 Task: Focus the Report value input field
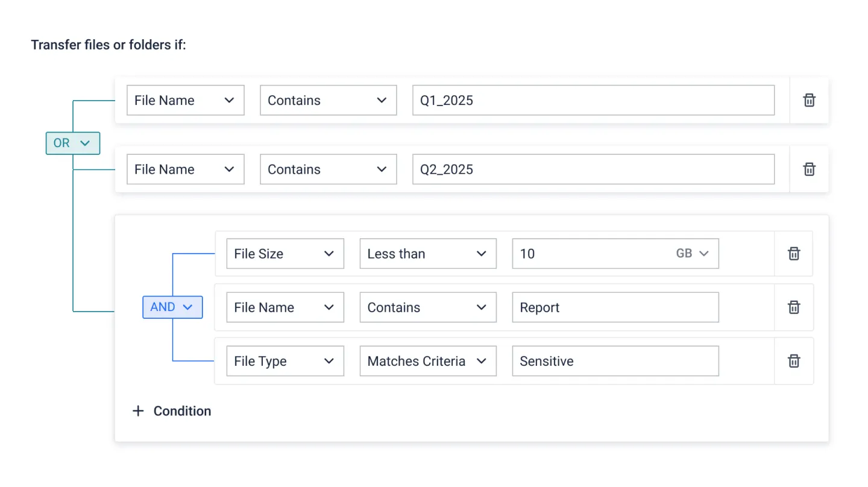[x=615, y=307]
